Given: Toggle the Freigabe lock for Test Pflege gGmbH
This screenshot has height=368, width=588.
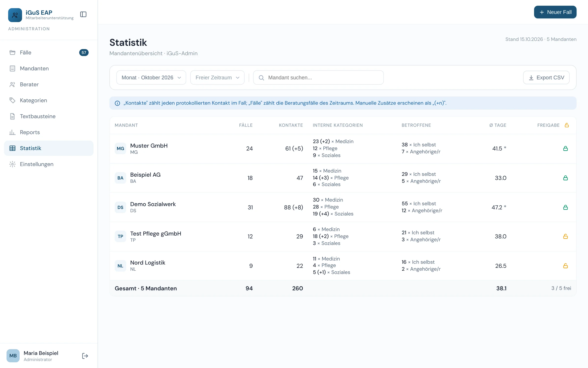Looking at the screenshot, I should [x=565, y=236].
